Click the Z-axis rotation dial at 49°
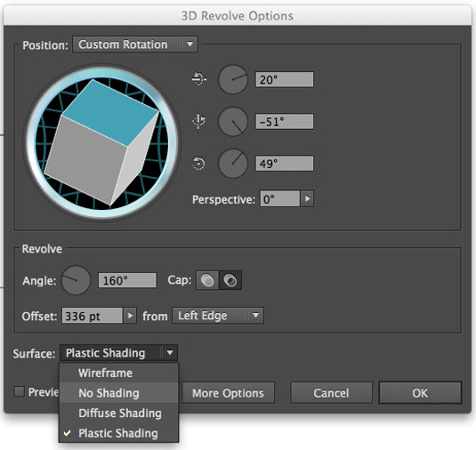This screenshot has width=476, height=450. click(x=233, y=164)
